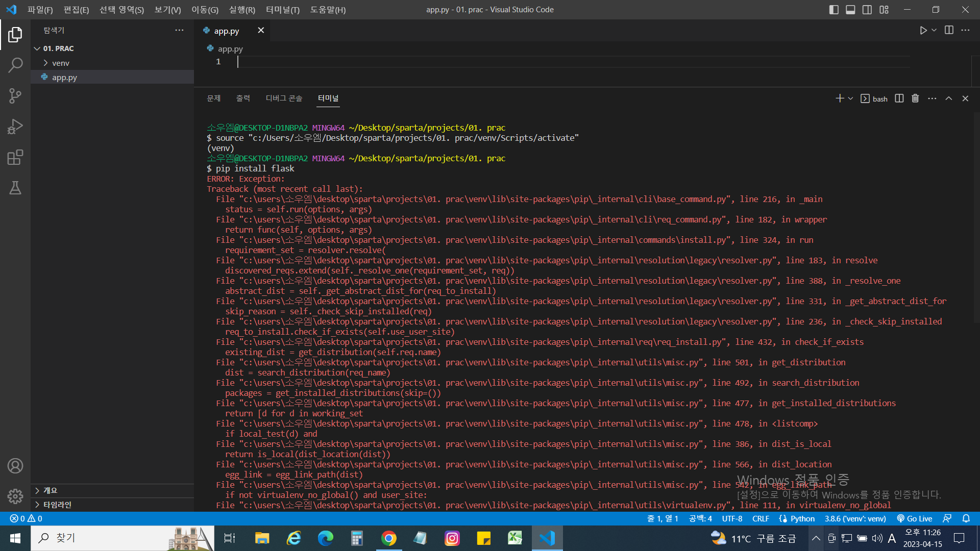Open File Explorer from the taskbar
The width and height of the screenshot is (980, 551).
pyautogui.click(x=262, y=538)
